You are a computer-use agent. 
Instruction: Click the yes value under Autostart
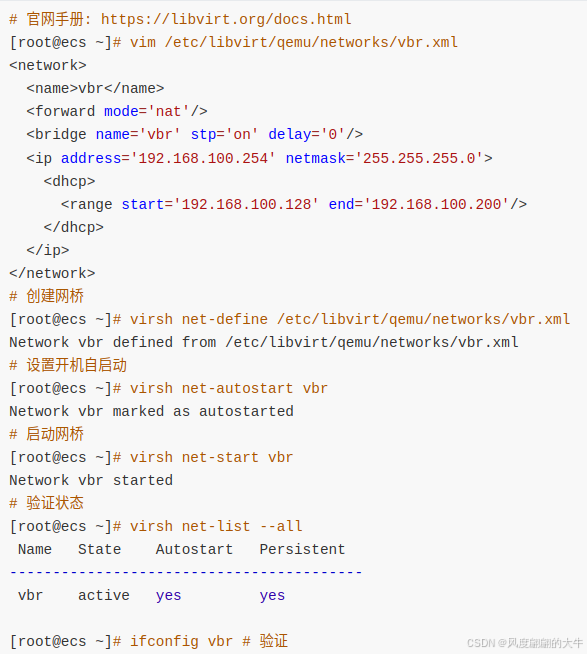(x=169, y=595)
